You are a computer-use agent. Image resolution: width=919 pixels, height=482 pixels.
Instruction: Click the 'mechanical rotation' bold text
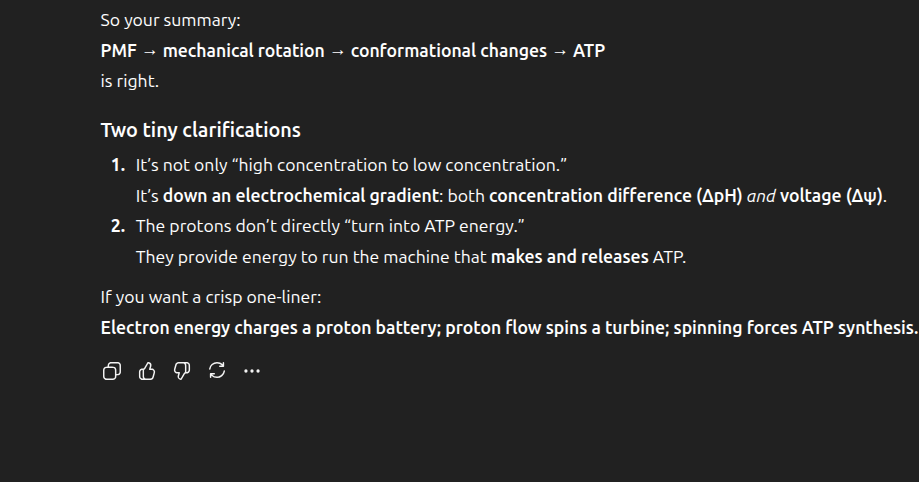[243, 50]
